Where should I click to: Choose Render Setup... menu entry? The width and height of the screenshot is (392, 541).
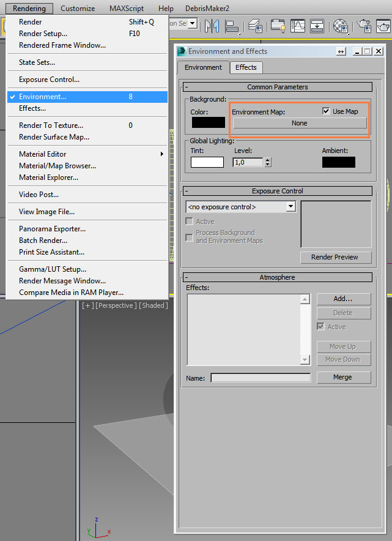pyautogui.click(x=87, y=34)
